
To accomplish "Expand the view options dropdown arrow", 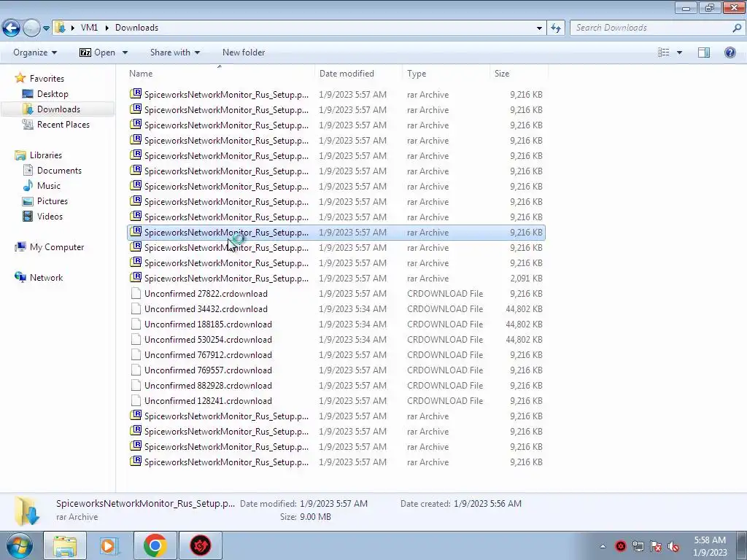I will point(679,52).
